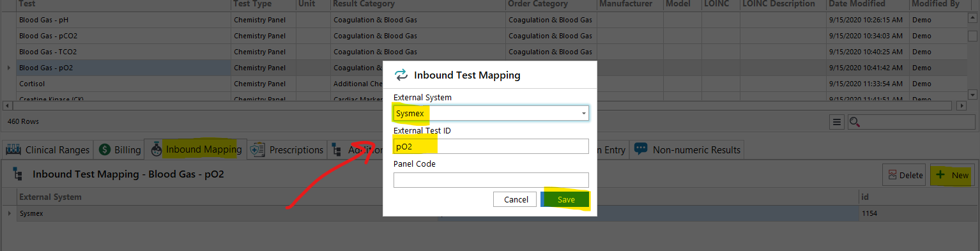The height and width of the screenshot is (251, 980).
Task: Click the grid search field
Action: click(912, 121)
